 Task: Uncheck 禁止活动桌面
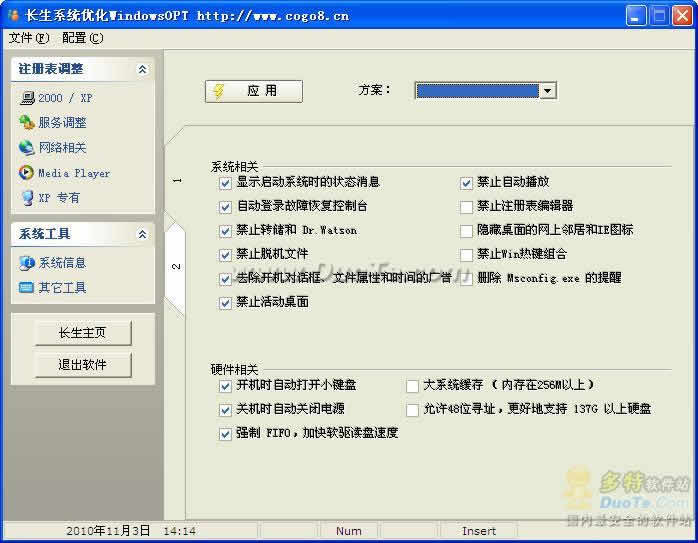(x=226, y=303)
